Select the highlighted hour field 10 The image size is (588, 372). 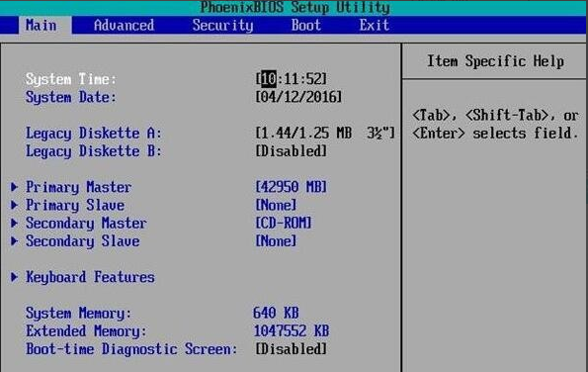(269, 79)
